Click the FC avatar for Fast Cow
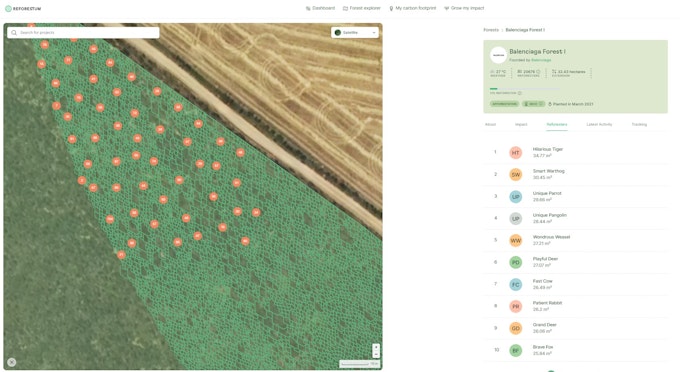The width and height of the screenshot is (680, 372). pyautogui.click(x=515, y=284)
